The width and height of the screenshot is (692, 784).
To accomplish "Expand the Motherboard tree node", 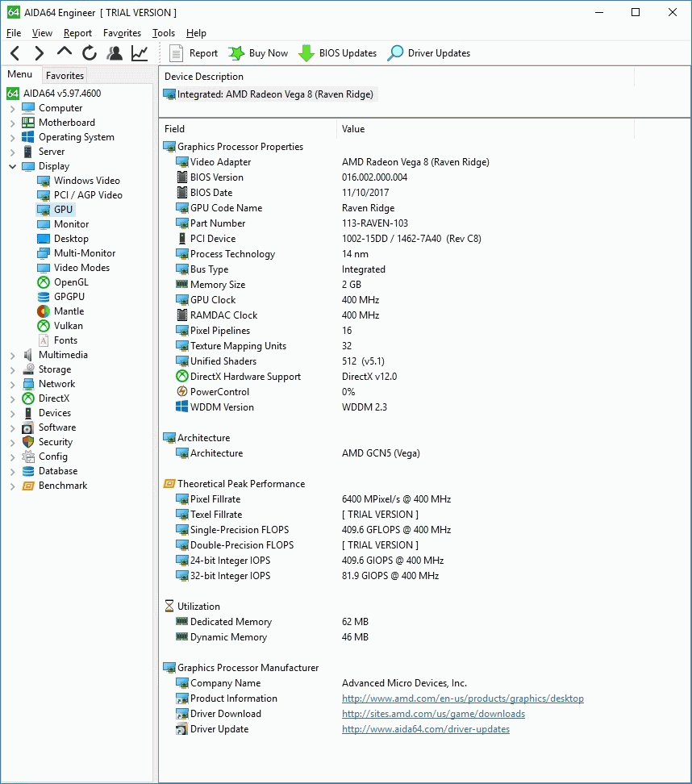I will tap(12, 123).
